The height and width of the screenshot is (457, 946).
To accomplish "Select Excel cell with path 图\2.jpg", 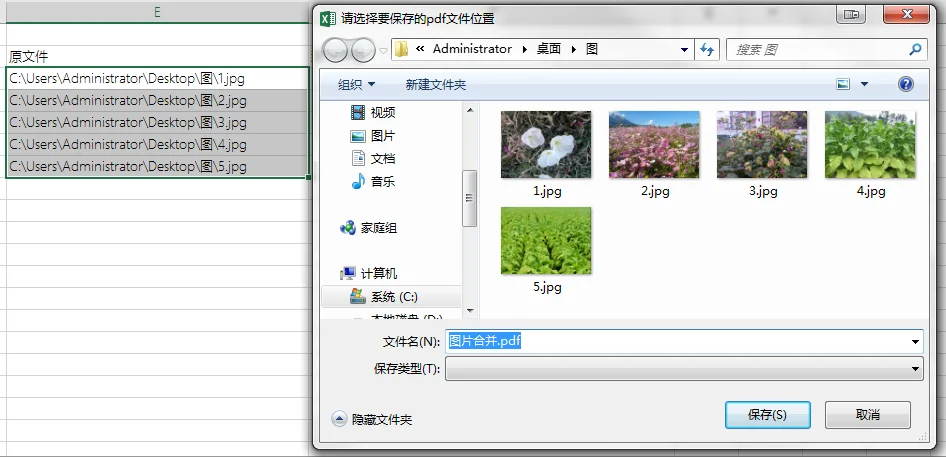I will pos(157,100).
